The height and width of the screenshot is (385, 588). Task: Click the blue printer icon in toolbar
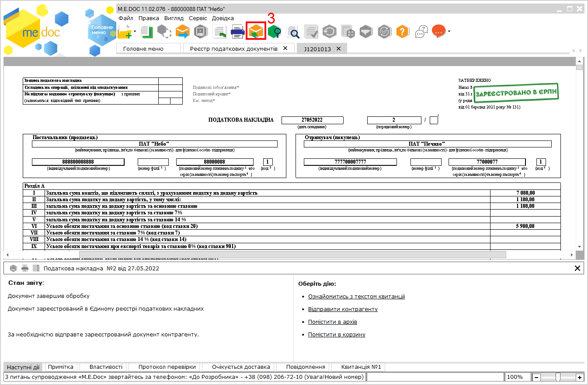[237, 31]
